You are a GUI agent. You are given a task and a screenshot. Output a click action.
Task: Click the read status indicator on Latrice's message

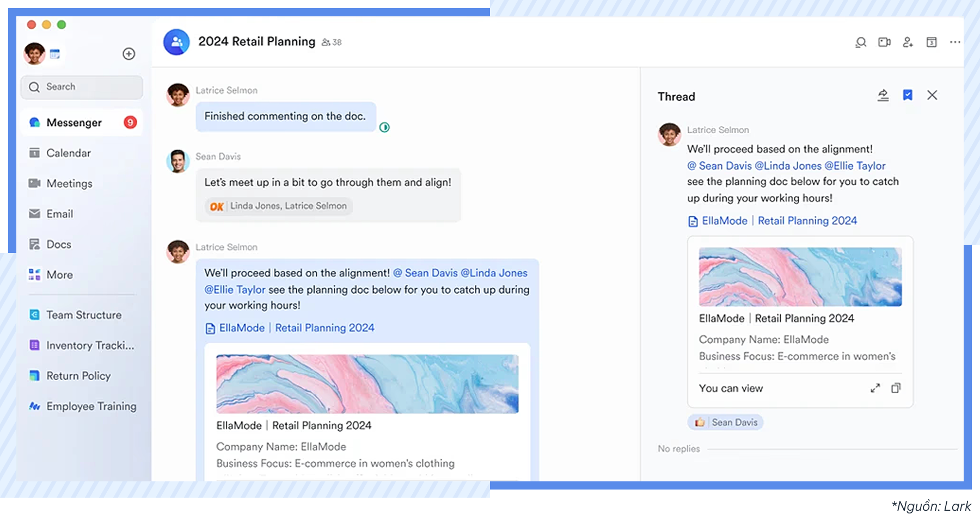tap(384, 127)
